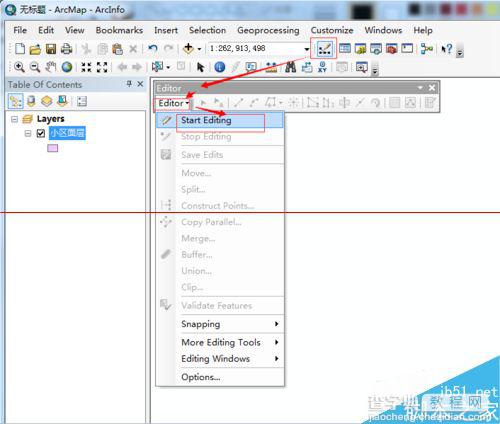500x424 pixels.
Task: Open the Edit menu
Action: pyautogui.click(x=46, y=30)
